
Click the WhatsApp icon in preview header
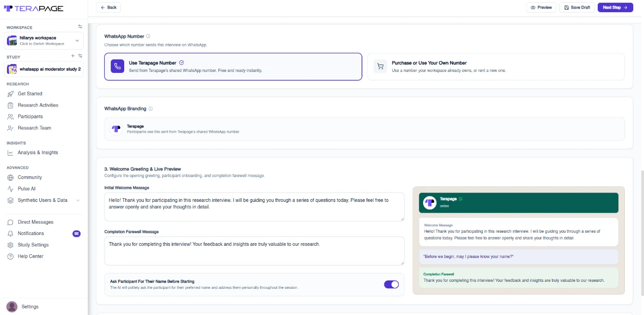pos(460,199)
